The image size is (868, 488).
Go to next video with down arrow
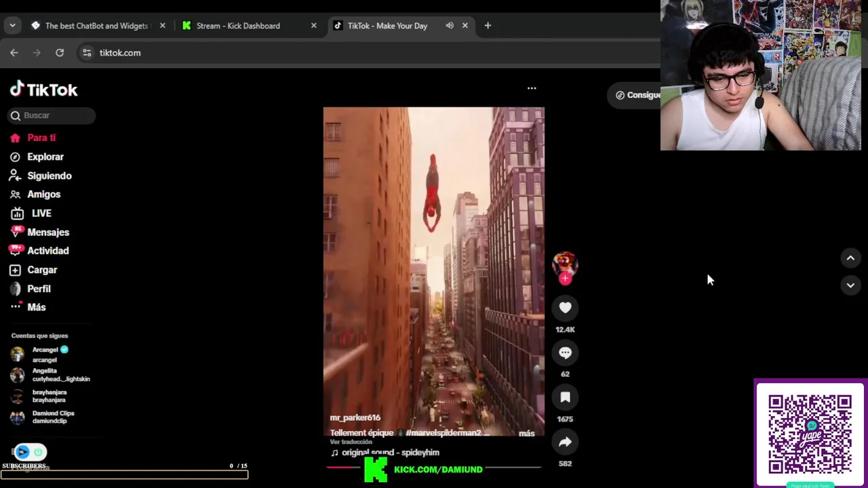[x=850, y=285]
